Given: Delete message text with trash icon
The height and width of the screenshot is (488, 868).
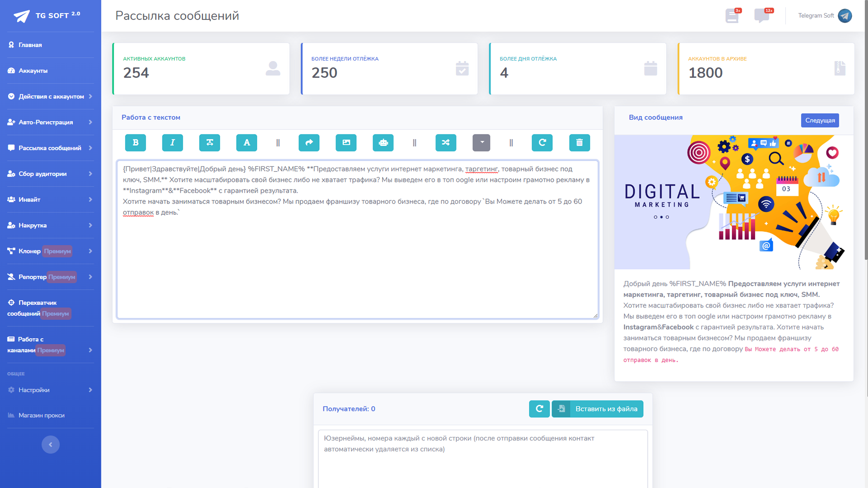Looking at the screenshot, I should tap(579, 142).
